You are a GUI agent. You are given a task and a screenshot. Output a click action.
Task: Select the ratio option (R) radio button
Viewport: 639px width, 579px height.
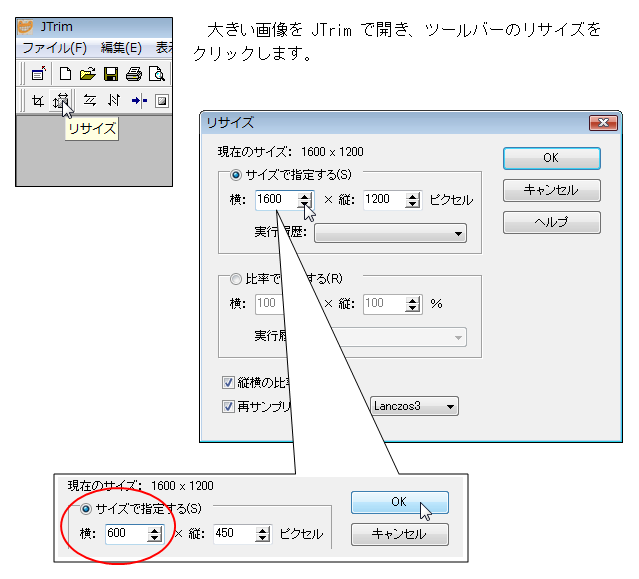[x=237, y=279]
